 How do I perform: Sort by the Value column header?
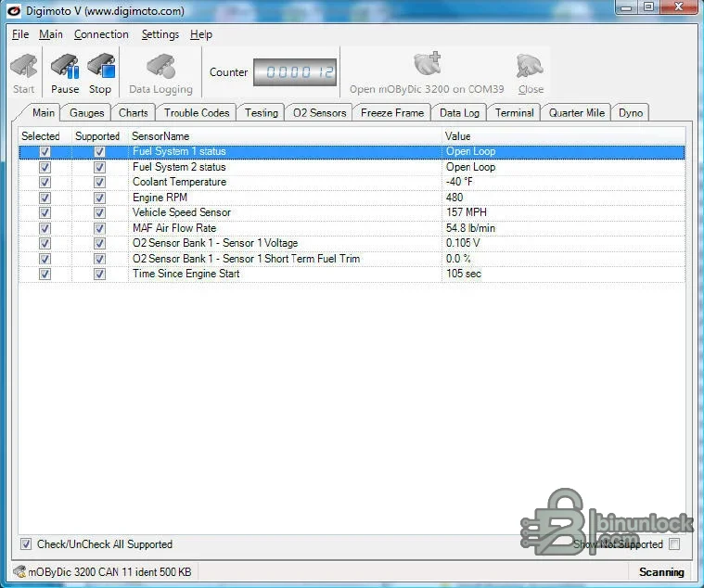(563, 136)
